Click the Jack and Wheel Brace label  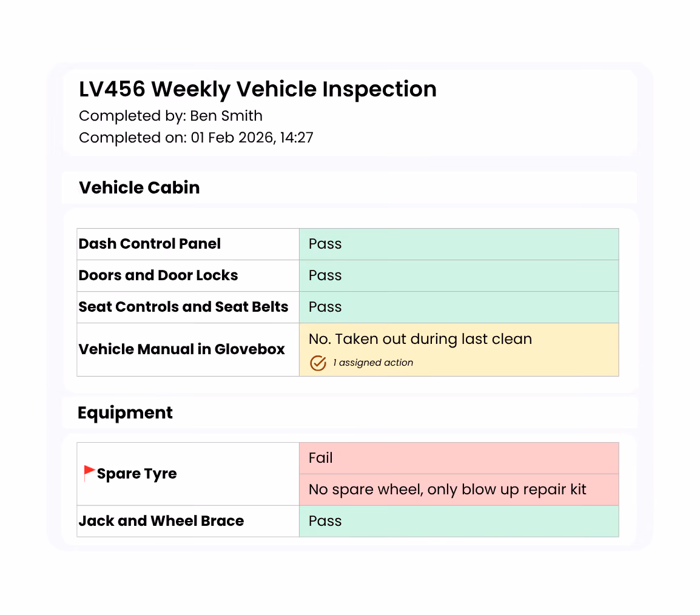[x=161, y=521]
